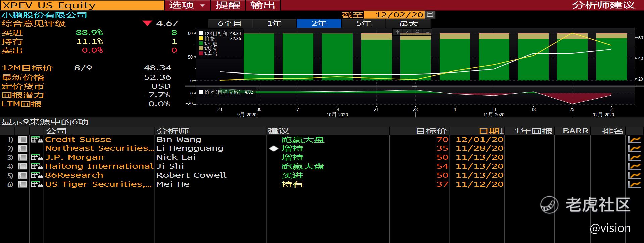Open J.P. Morgan firm link
644x243 pixels.
[x=75, y=157]
